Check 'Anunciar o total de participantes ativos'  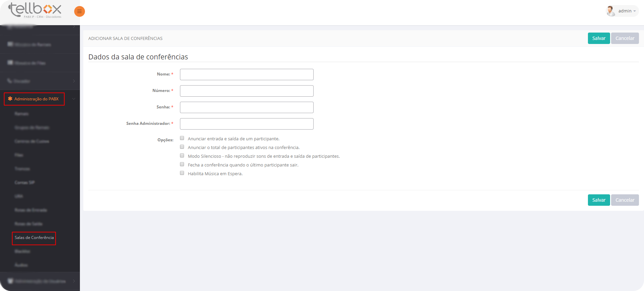(x=182, y=147)
